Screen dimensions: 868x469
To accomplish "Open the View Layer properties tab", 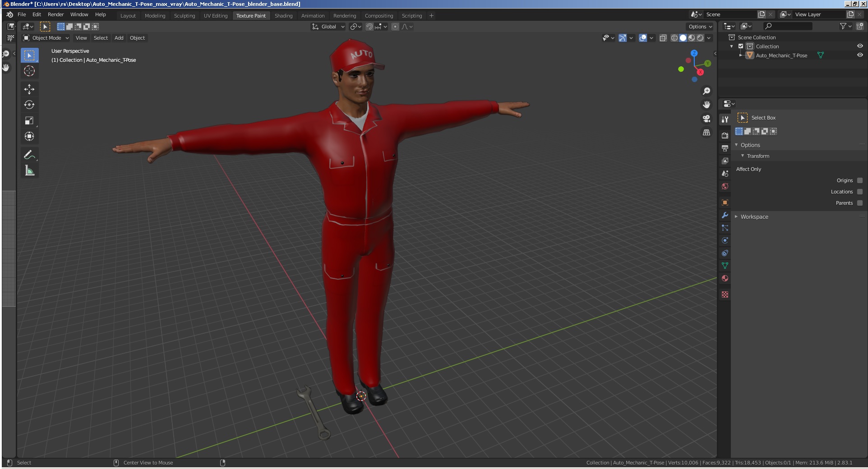I will pyautogui.click(x=725, y=161).
